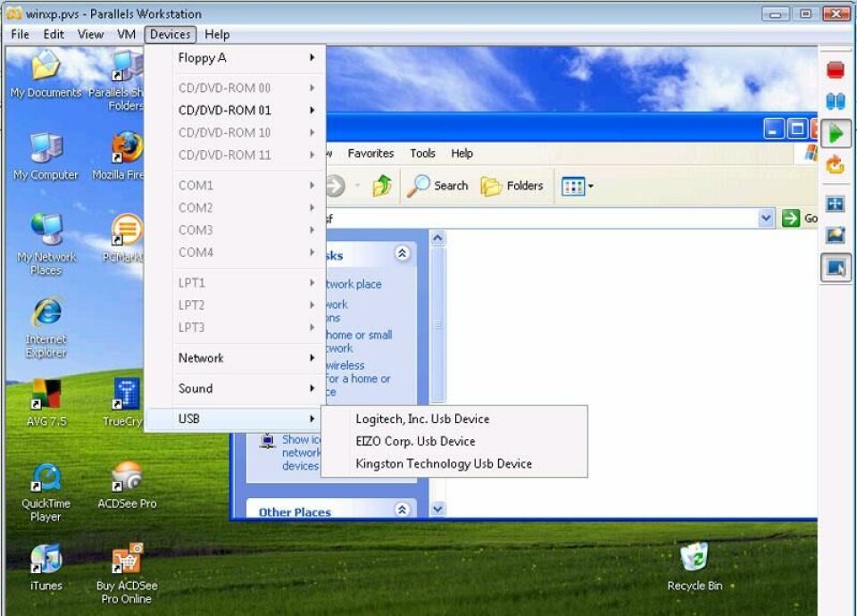Click Show icons for networked devices link
857x616 pixels.
point(300,453)
